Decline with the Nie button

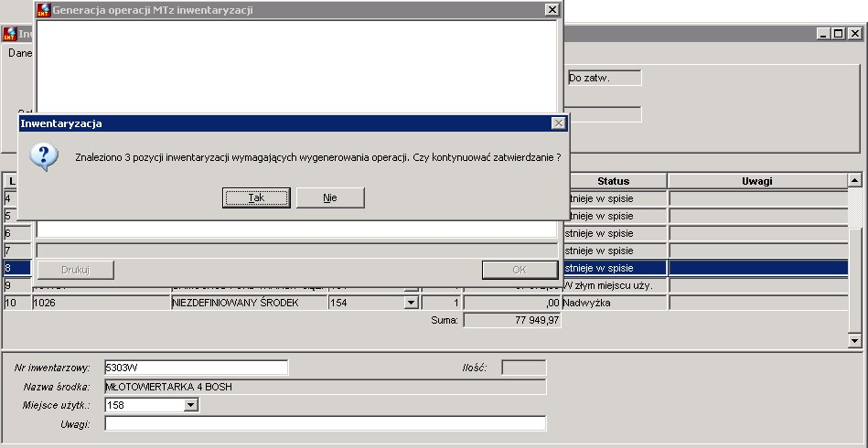tap(330, 197)
